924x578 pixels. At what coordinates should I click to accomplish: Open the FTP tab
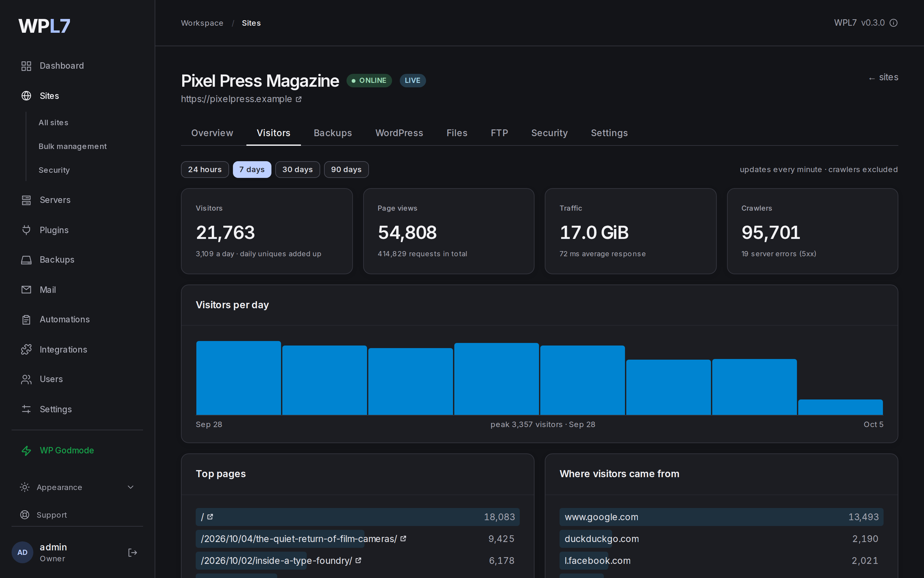click(x=499, y=133)
